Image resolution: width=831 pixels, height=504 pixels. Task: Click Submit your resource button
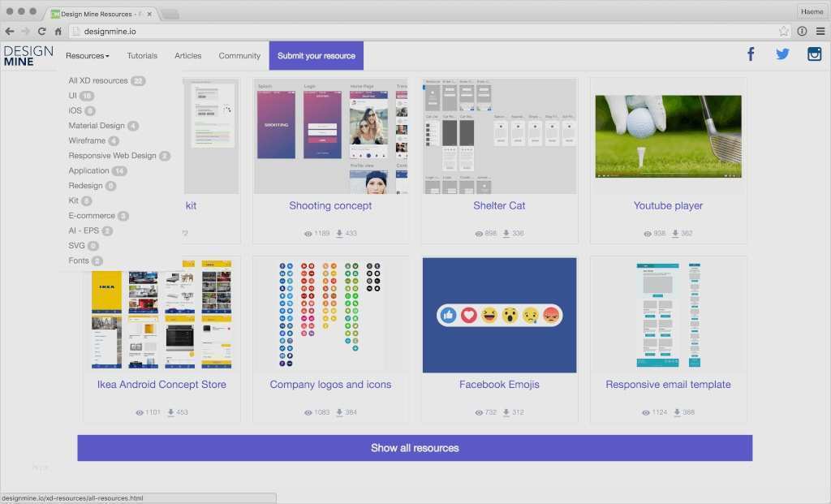316,56
